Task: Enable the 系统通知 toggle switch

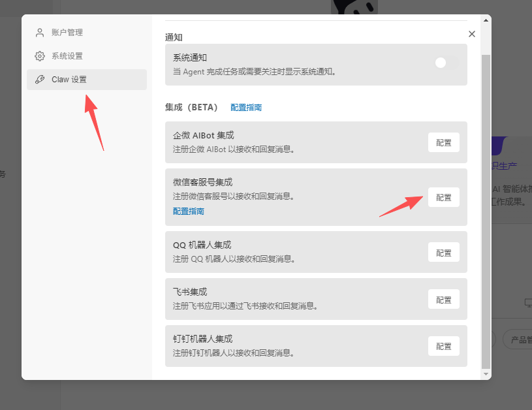Action: [x=446, y=63]
